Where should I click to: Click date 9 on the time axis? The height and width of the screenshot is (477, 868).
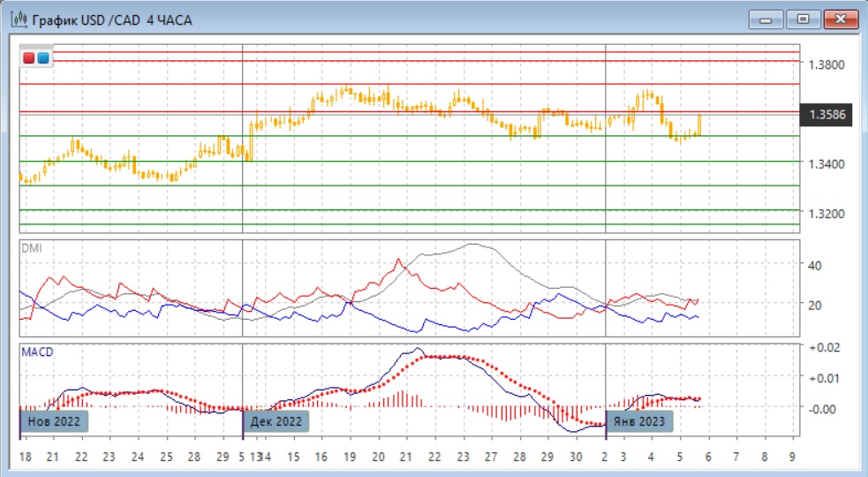[x=792, y=456]
